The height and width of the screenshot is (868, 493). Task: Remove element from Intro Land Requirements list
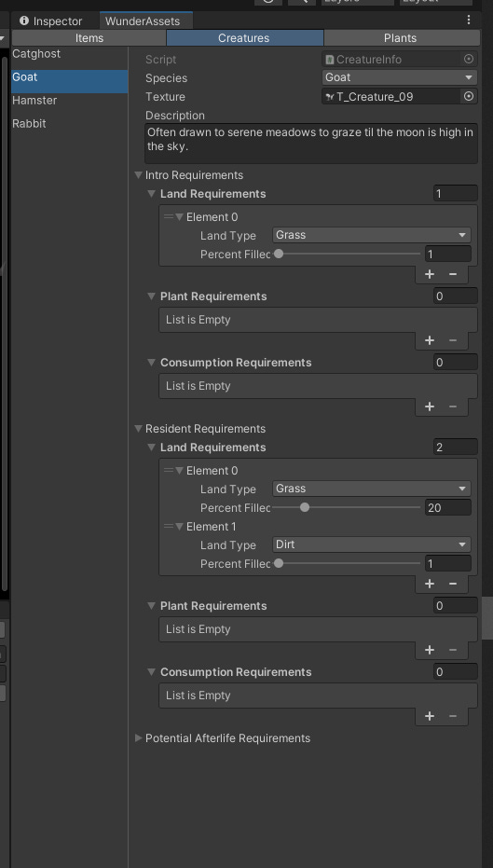(x=453, y=274)
